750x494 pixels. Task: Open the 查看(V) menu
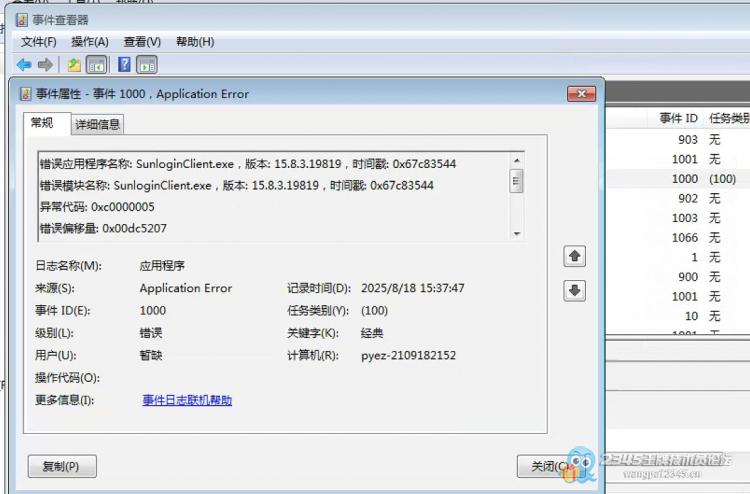(x=142, y=42)
